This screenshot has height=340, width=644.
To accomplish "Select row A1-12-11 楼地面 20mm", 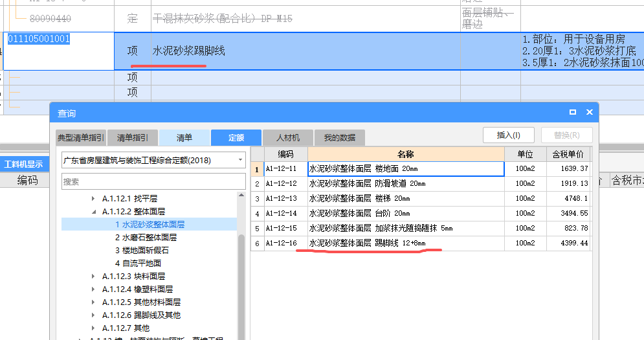I will [421, 169].
